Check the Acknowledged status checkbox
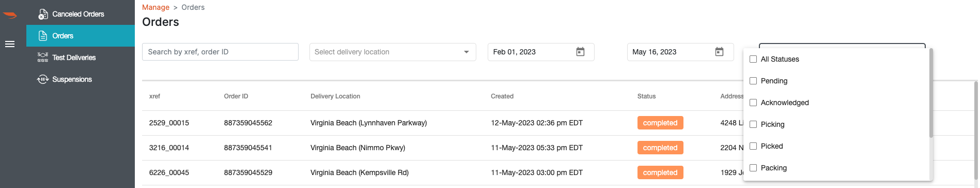 tap(753, 103)
